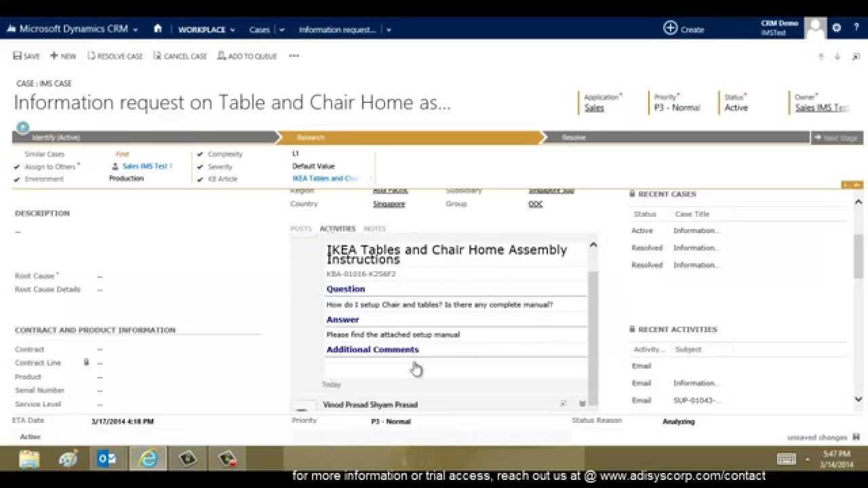
Task: Go to previous record with up arrow
Action: coord(821,57)
